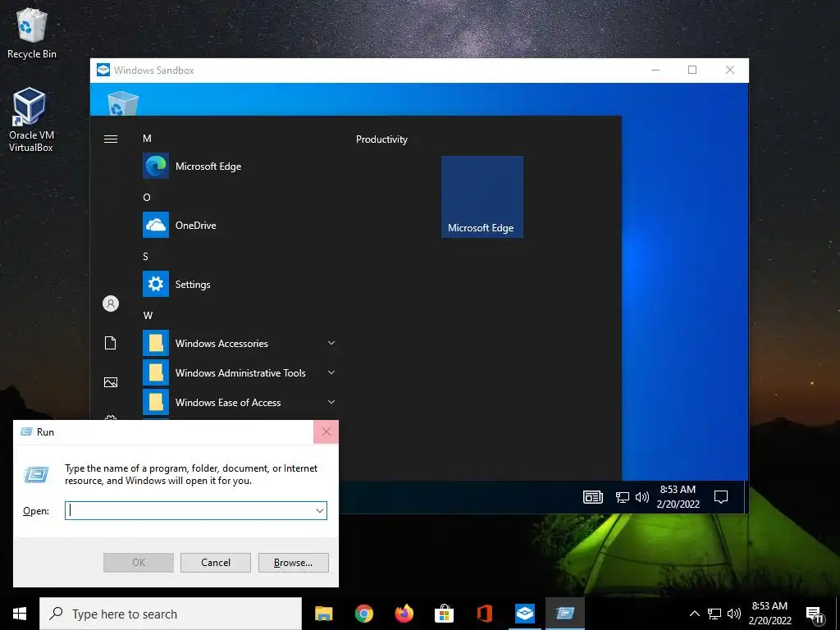Open Office from the host taskbar
Screen dimensions: 840x630
pyautogui.click(x=484, y=614)
